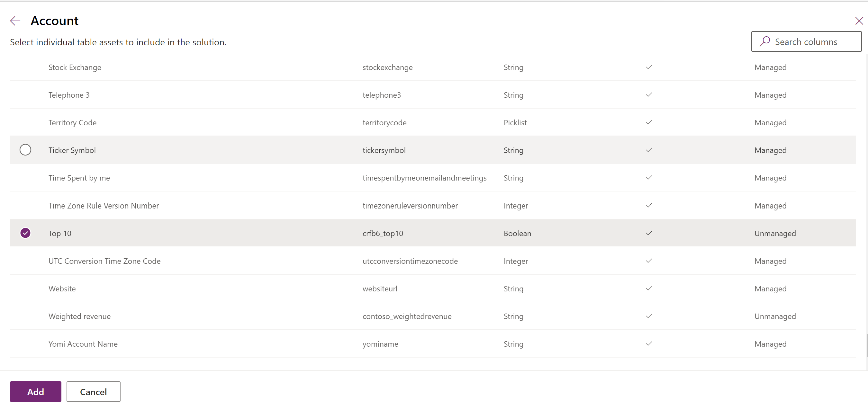Screen dimensions: 868x408
Task: Click the checkmark icon next to timezonerulenumber
Action: [649, 205]
